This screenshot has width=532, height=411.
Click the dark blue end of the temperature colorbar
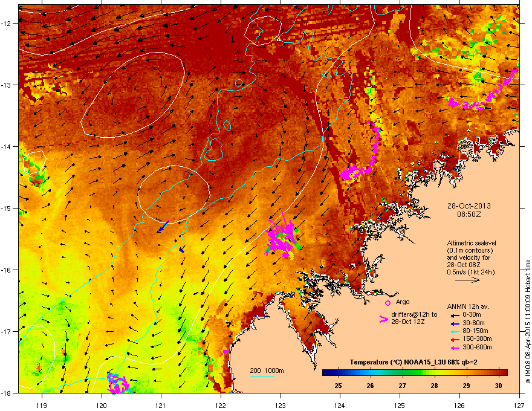click(x=326, y=373)
